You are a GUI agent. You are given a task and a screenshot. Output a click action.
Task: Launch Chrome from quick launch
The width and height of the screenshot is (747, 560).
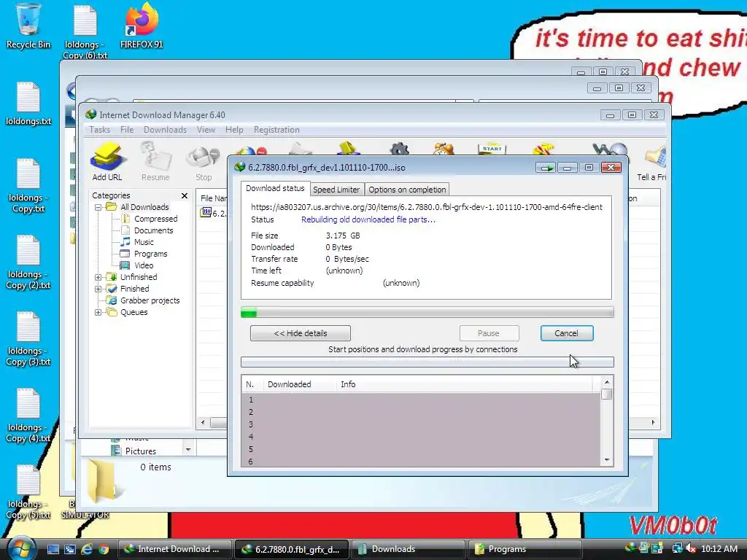[x=104, y=549]
